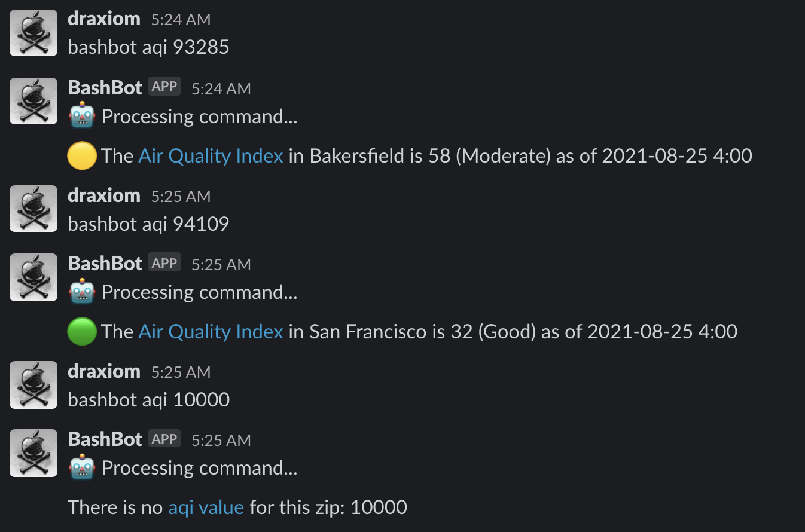The height and width of the screenshot is (532, 805).
Task: Click draxiom's avatar on the 94109 message
Action: [x=33, y=209]
